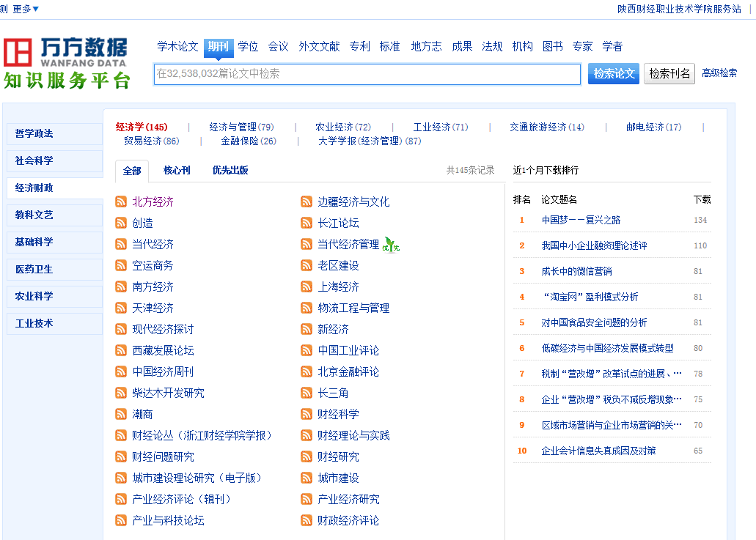Click RSS icon next to 城市建设
This screenshot has width=756, height=540.
click(x=307, y=478)
